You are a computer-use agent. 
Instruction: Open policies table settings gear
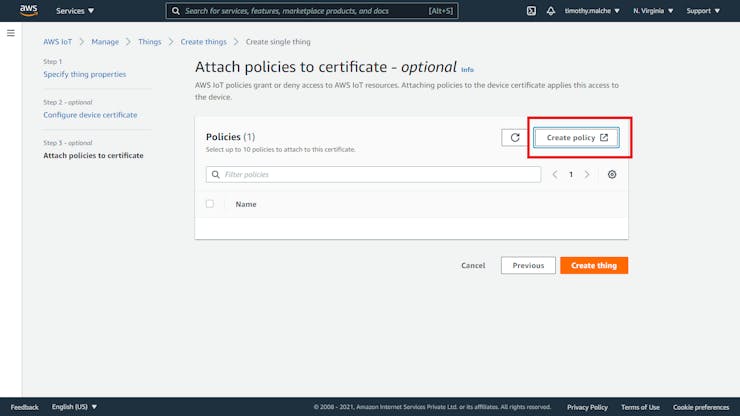coord(612,174)
